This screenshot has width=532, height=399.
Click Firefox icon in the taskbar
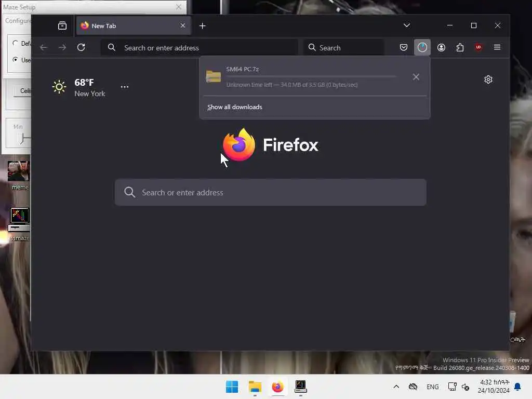(277, 387)
